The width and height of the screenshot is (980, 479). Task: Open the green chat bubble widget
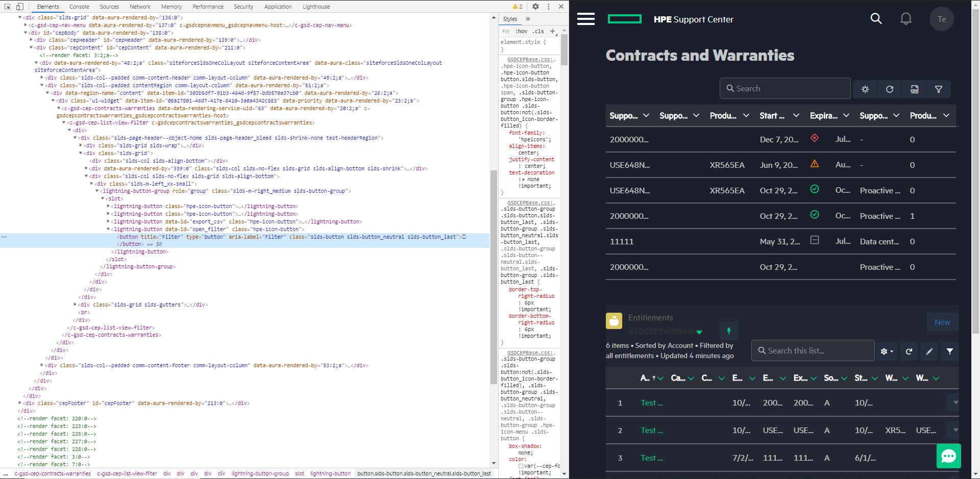(x=949, y=456)
